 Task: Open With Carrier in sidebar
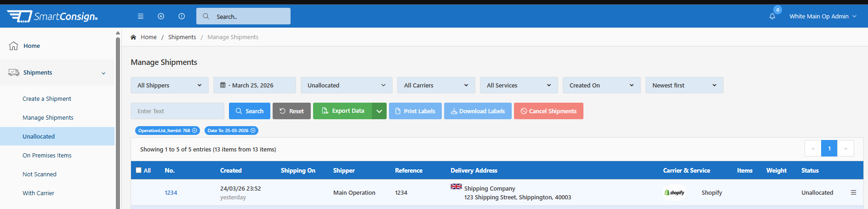(x=38, y=193)
